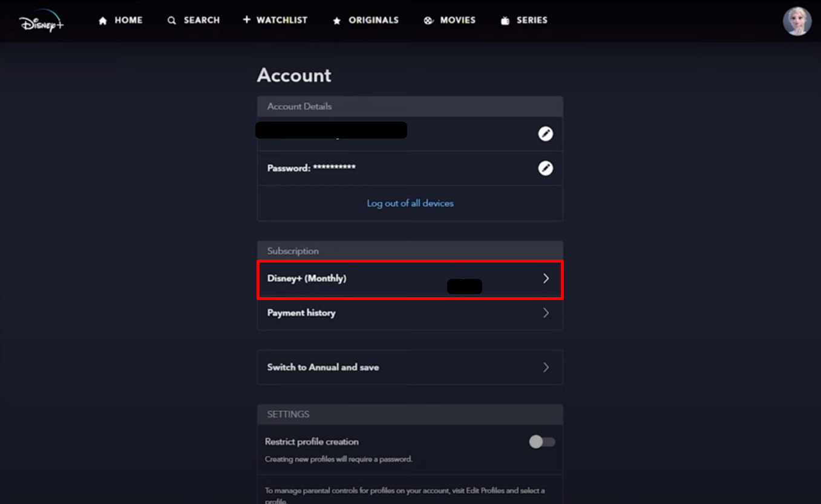The width and height of the screenshot is (821, 504).
Task: Edit email with pencil icon
Action: tap(546, 134)
